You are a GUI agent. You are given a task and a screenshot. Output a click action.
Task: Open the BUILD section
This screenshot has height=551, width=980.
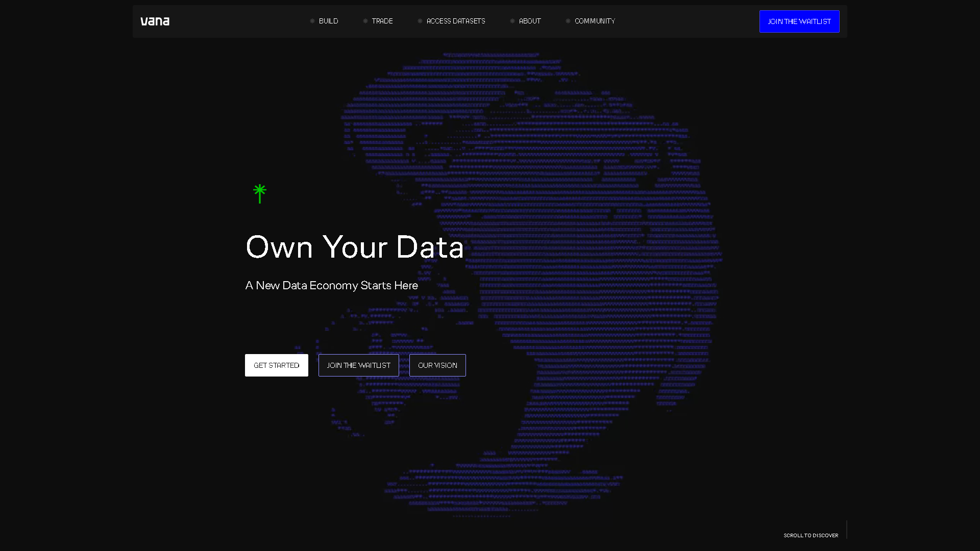[329, 21]
